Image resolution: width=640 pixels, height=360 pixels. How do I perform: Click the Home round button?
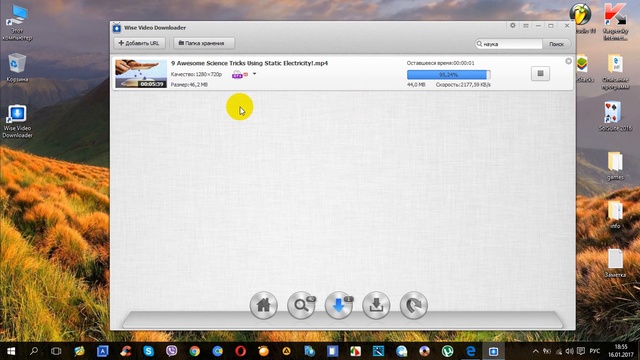(x=263, y=305)
